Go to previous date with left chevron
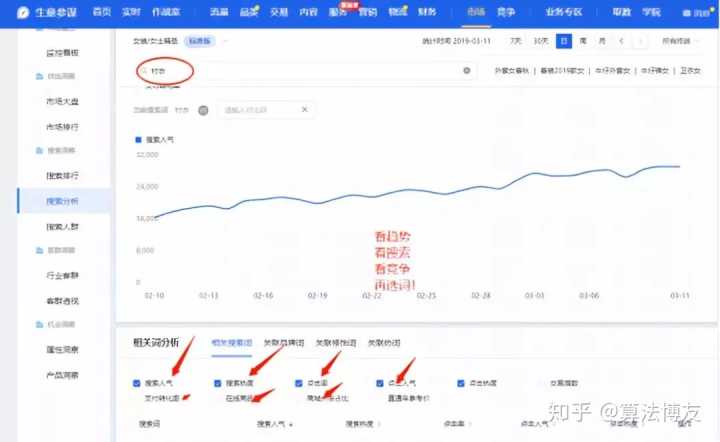 pyautogui.click(x=621, y=41)
